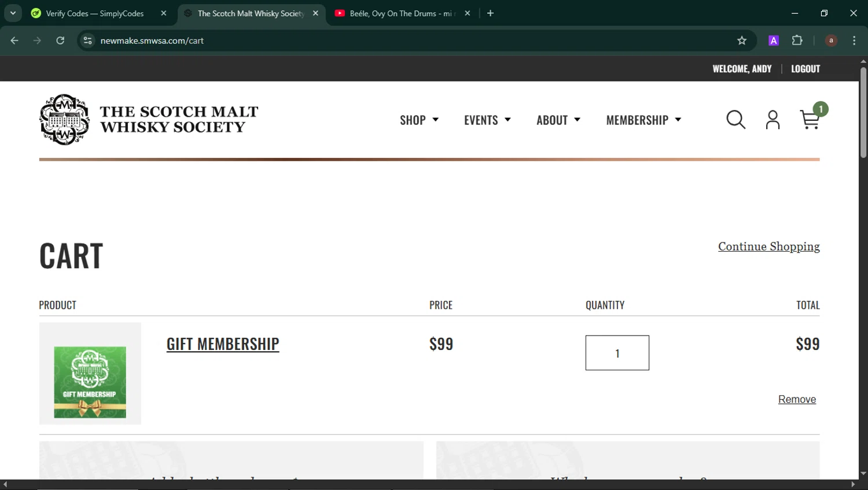Click the PRODUCT column header

point(57,305)
